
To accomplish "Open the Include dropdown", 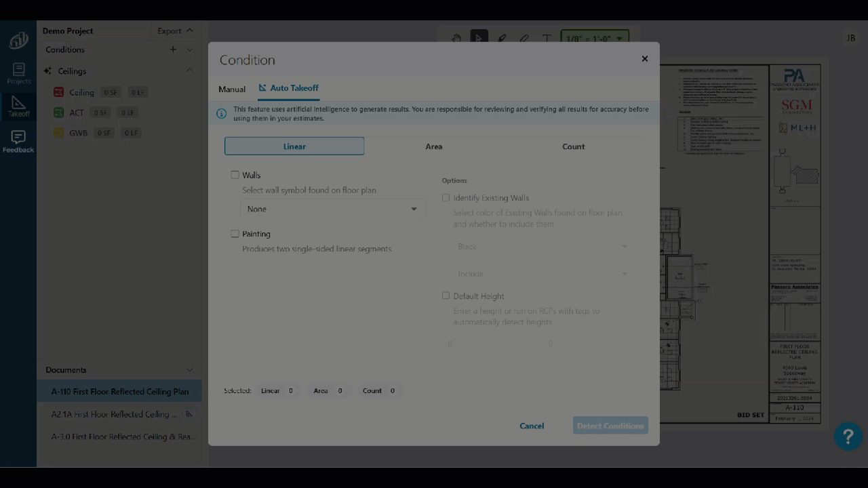I will click(542, 274).
